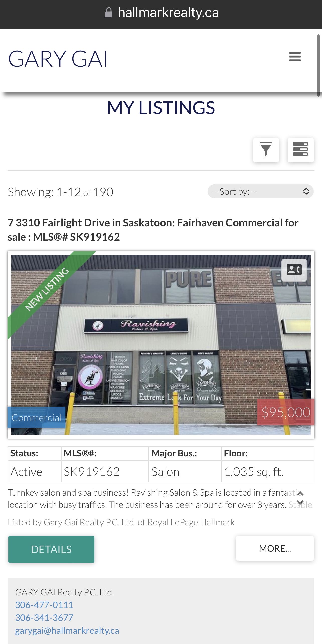Viewport: 322px width, 644px height.
Task: Switch listings layout with list view icon
Action: 300,150
